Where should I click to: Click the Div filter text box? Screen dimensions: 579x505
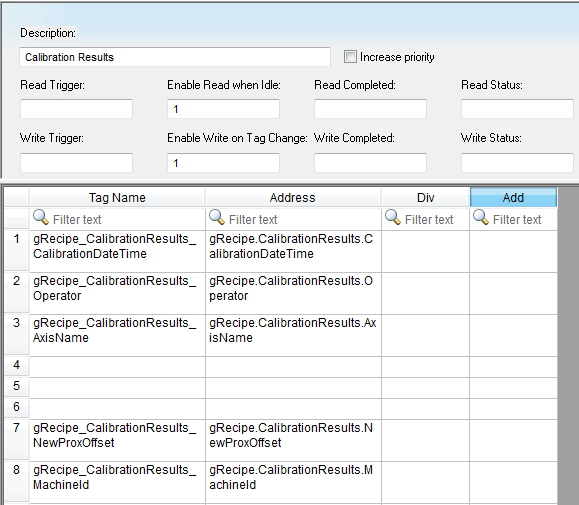pos(425,220)
